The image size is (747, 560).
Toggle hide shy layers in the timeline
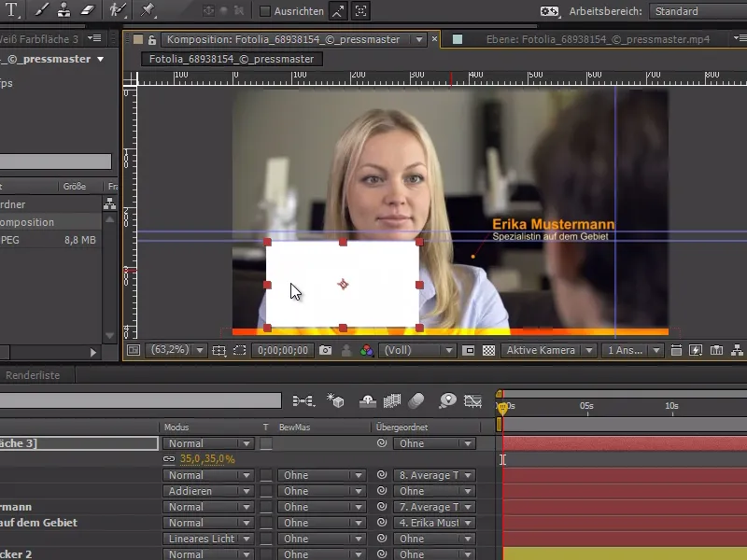[x=367, y=399]
